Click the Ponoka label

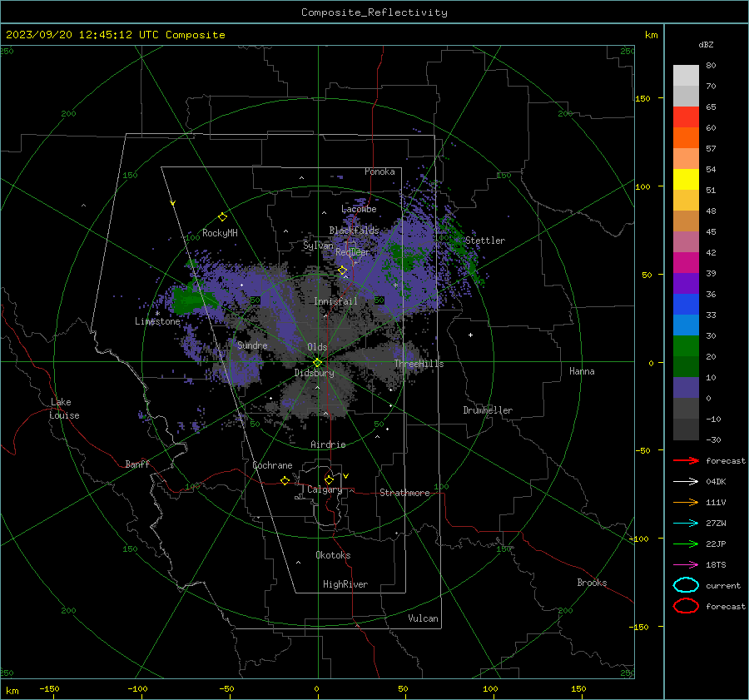[x=379, y=171]
